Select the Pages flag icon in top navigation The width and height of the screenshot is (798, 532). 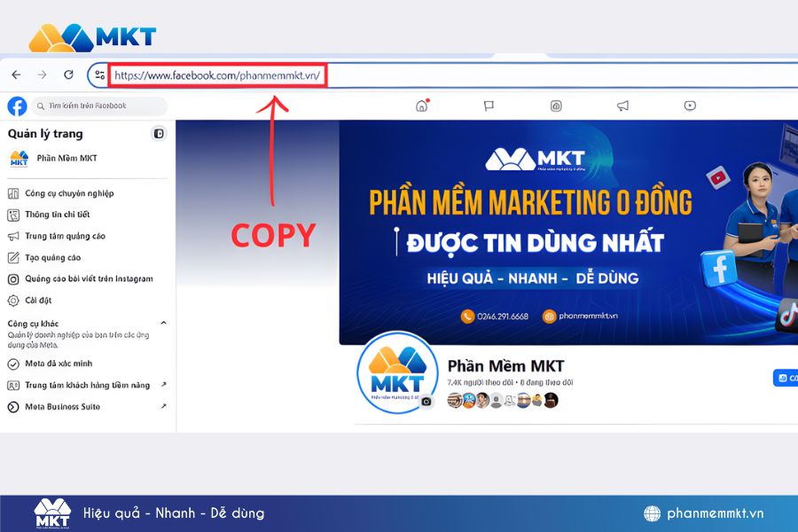(x=489, y=106)
